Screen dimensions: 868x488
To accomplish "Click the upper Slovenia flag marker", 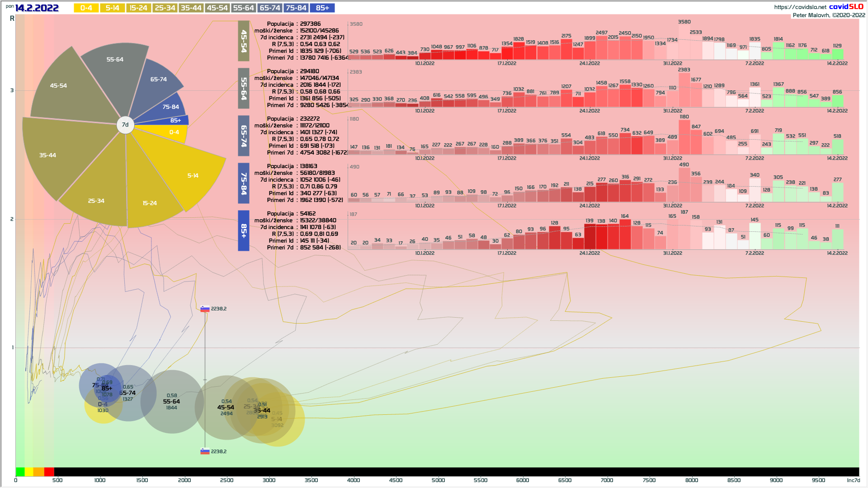I will click(x=205, y=309).
